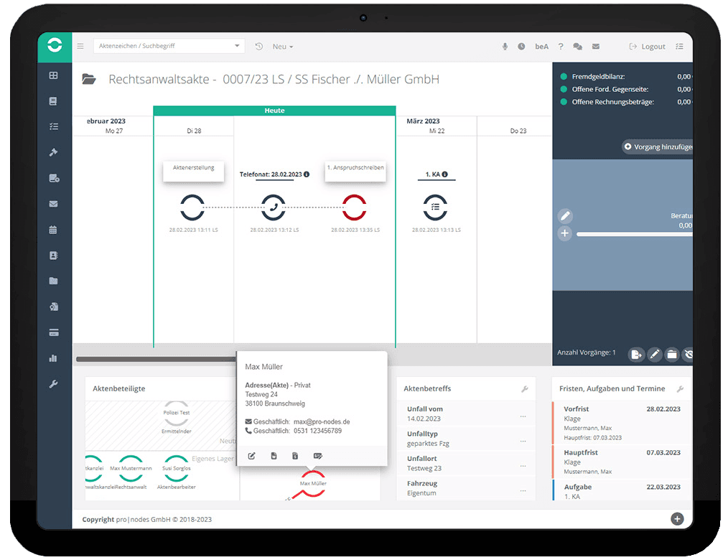728x560 pixels.
Task: Open the credit card icon in sidebar
Action: point(53,332)
